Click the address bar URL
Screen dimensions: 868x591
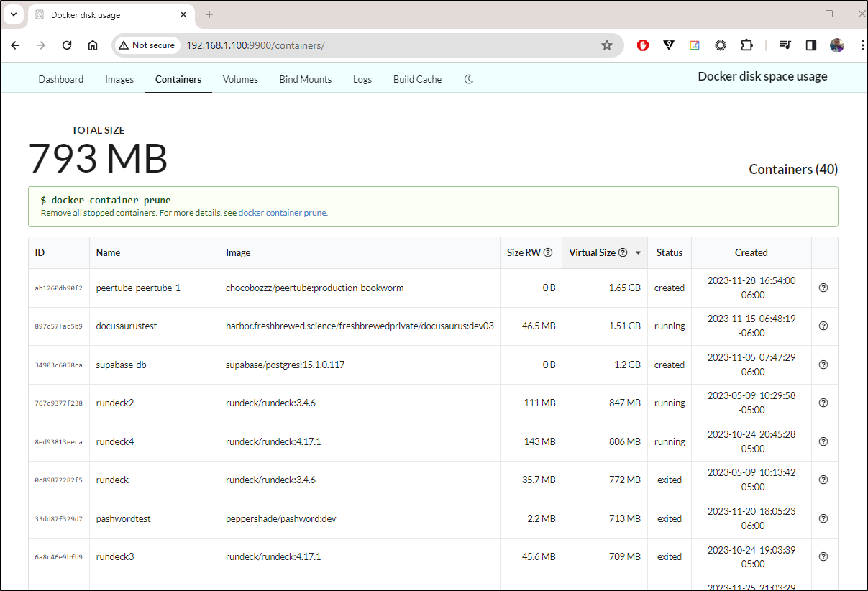[x=255, y=45]
